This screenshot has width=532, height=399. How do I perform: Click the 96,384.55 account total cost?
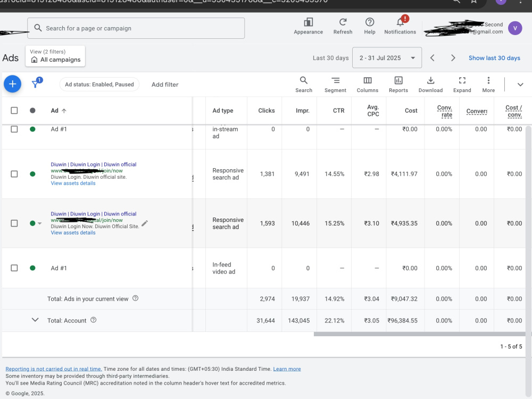[x=402, y=320]
